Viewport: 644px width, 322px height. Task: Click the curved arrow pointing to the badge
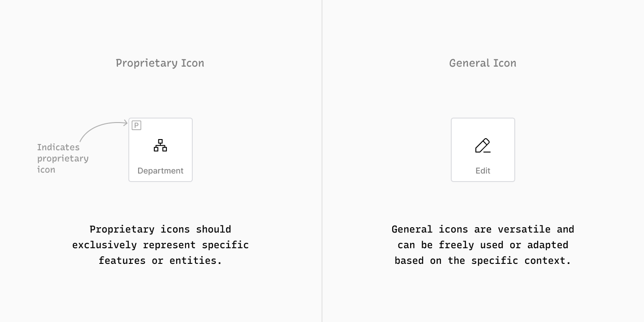tap(99, 127)
